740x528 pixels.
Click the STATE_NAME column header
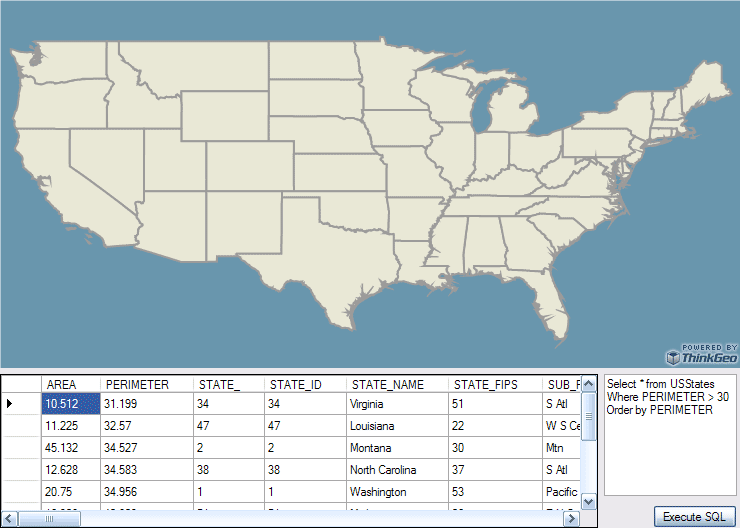[x=397, y=385]
